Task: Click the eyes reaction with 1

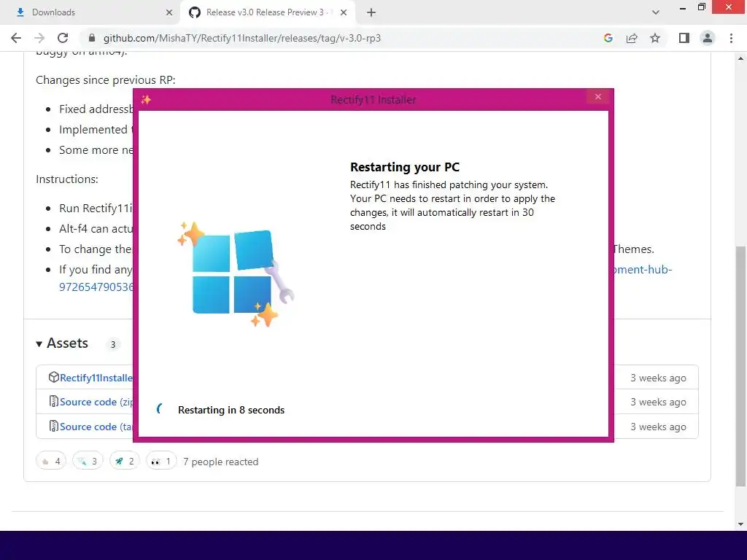Action: coord(161,461)
